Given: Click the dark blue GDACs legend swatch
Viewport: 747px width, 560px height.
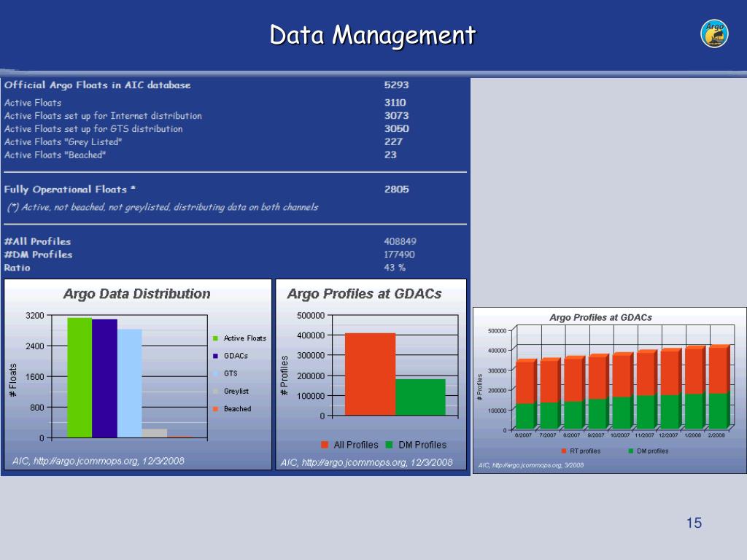Looking at the screenshot, I should click(215, 356).
